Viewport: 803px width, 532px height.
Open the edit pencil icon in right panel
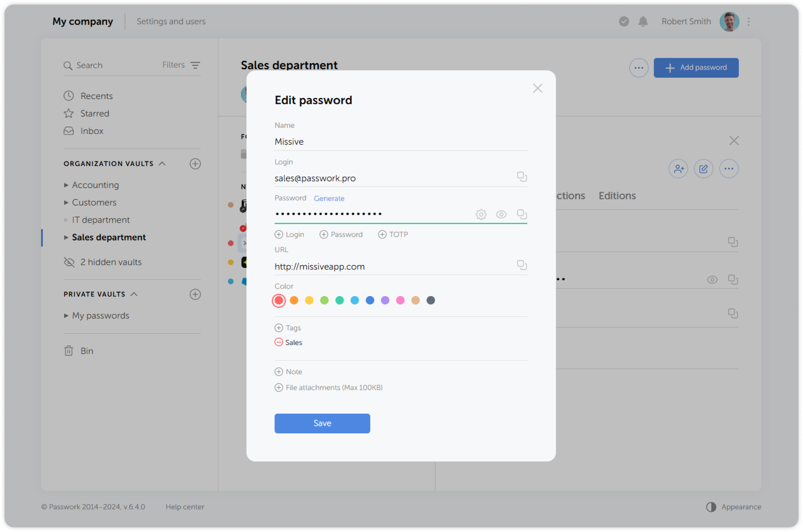(x=703, y=169)
